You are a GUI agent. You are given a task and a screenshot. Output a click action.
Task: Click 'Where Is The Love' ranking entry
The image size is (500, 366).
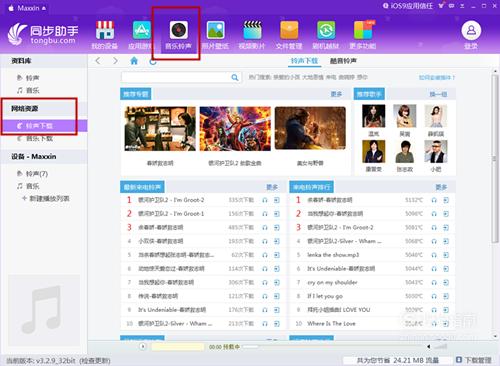(x=331, y=323)
